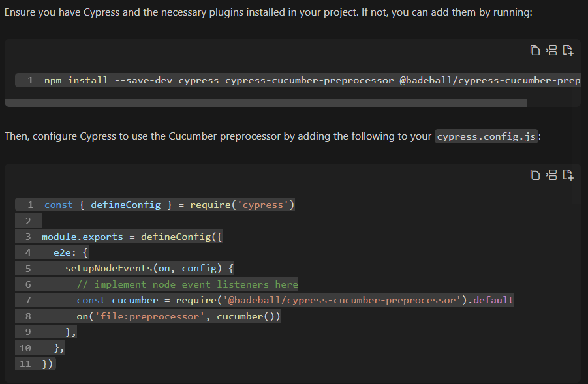The image size is (588, 384).
Task: Insert npm install code into new file
Action: pyautogui.click(x=568, y=50)
